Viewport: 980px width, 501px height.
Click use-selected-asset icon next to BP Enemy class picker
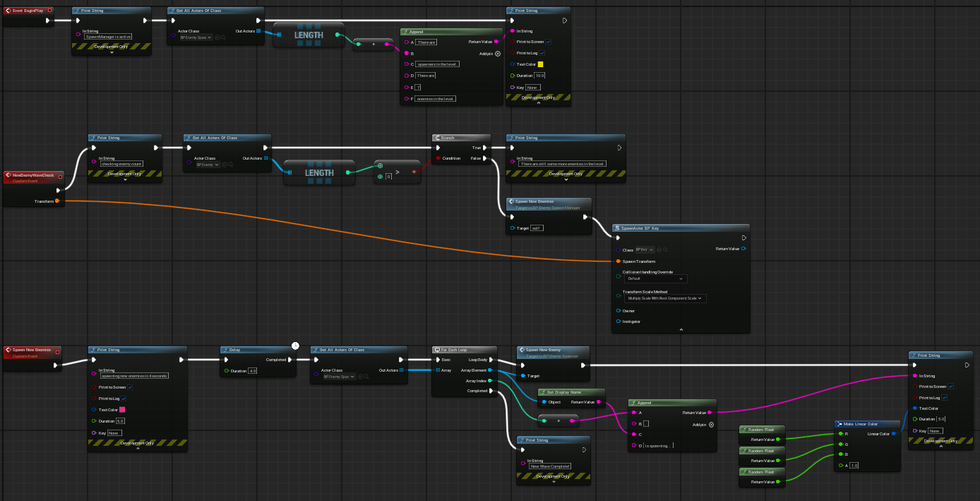point(225,165)
